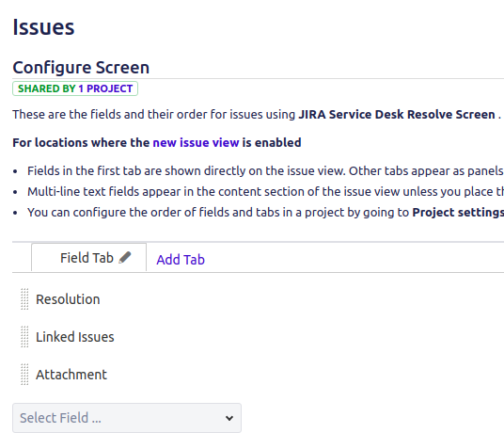Image resolution: width=504 pixels, height=433 pixels.
Task: Click the Configure Screen heading
Action: click(x=81, y=68)
